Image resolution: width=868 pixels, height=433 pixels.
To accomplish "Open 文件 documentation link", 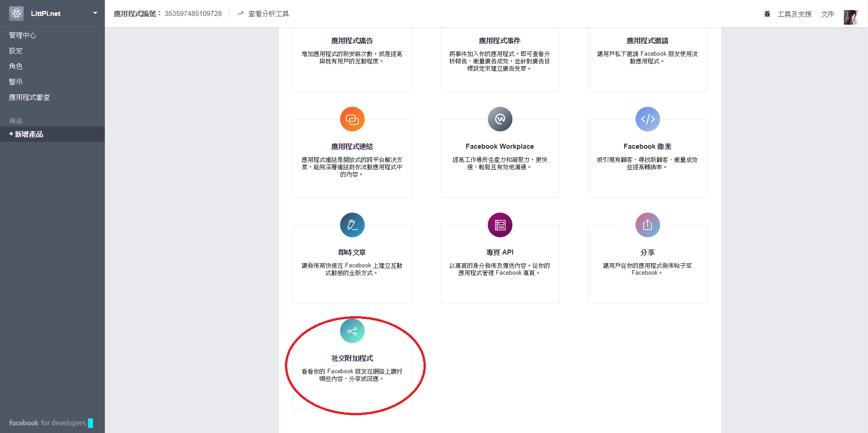I will coord(827,14).
